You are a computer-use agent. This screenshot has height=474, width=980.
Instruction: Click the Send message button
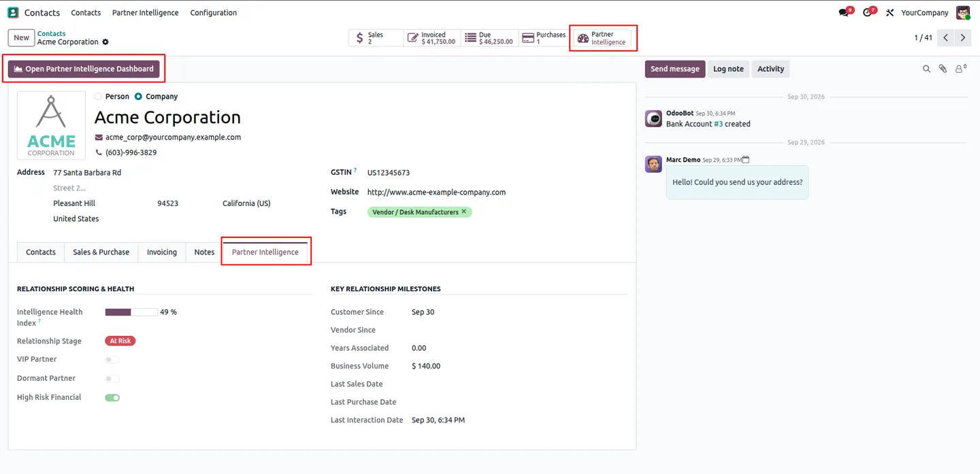click(675, 69)
